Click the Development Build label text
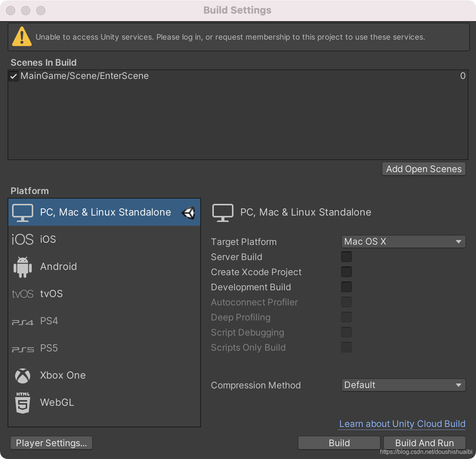The height and width of the screenshot is (459, 476). (x=251, y=287)
